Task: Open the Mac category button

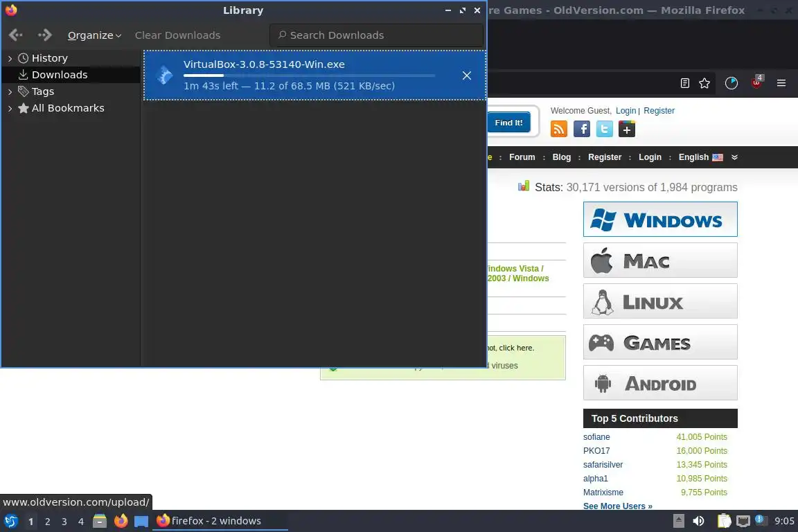Action: 660,260
